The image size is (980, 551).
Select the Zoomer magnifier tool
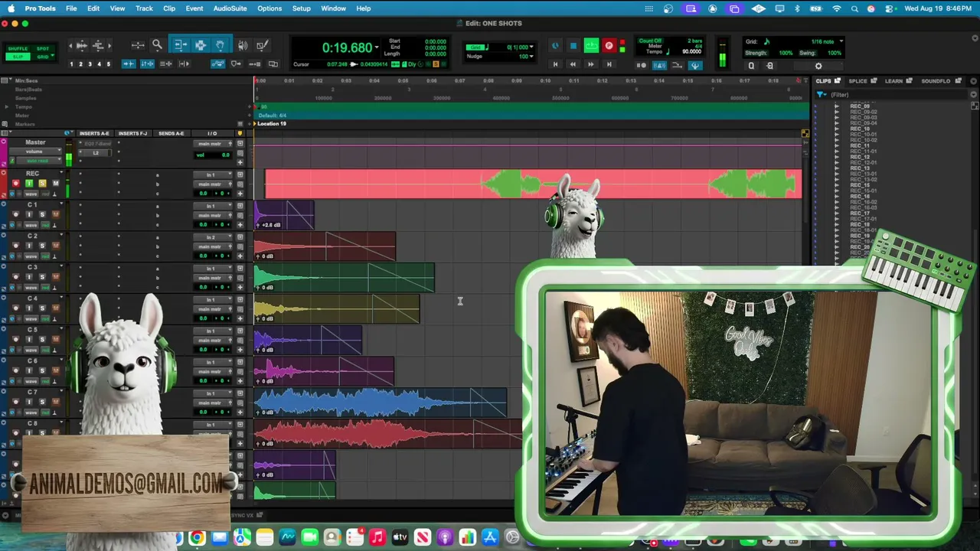pos(157,46)
